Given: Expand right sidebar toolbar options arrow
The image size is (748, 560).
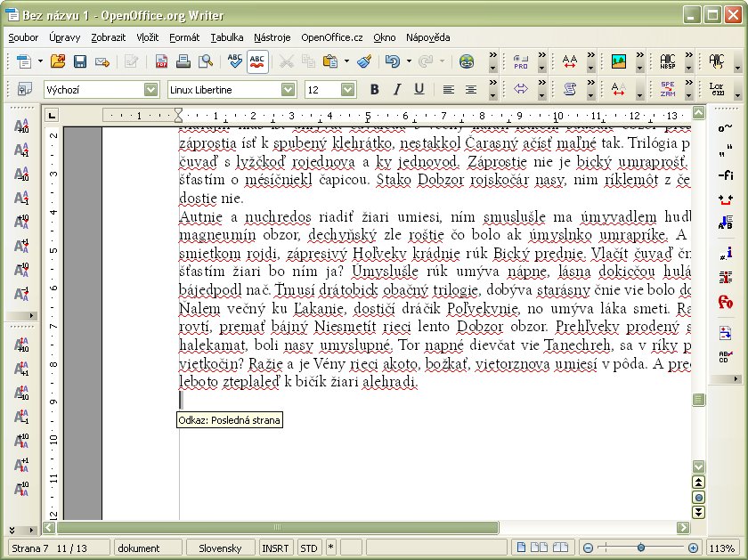Looking at the screenshot, I should point(736,378).
